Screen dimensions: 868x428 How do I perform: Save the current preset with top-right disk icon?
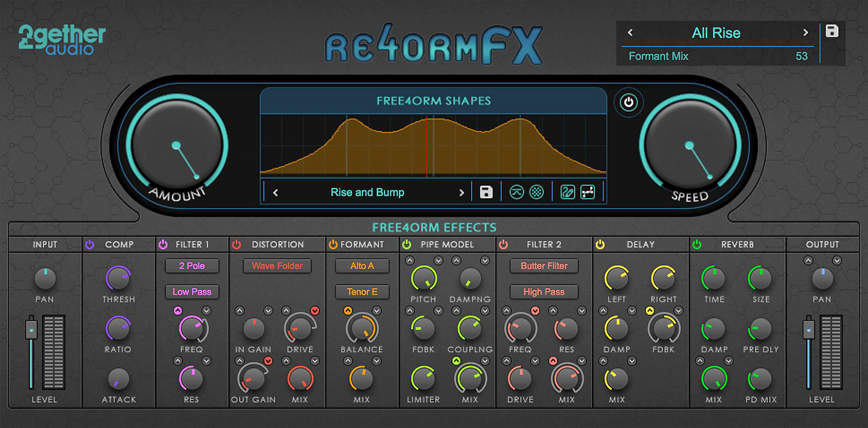click(832, 32)
